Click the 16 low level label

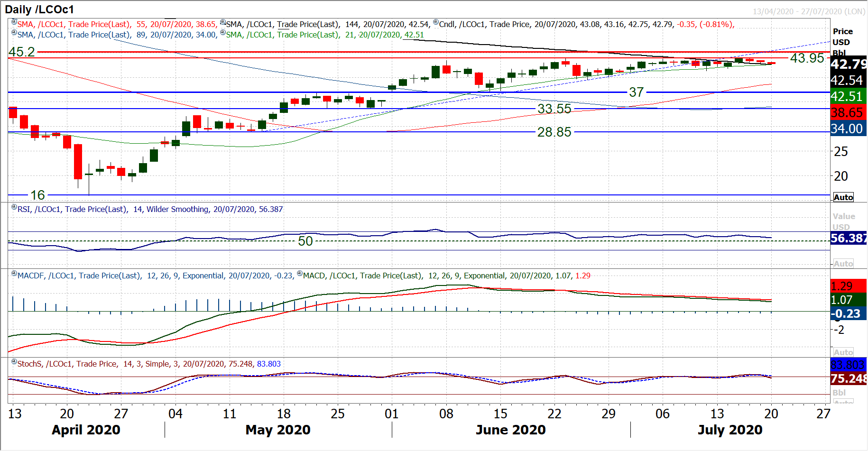(37, 195)
